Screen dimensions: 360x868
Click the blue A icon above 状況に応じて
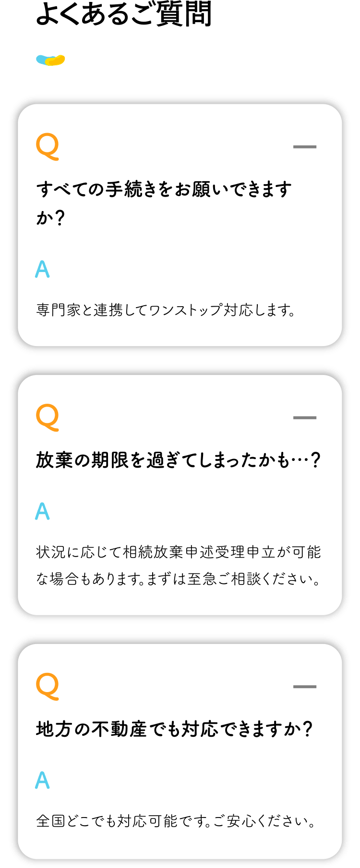pos(43,511)
